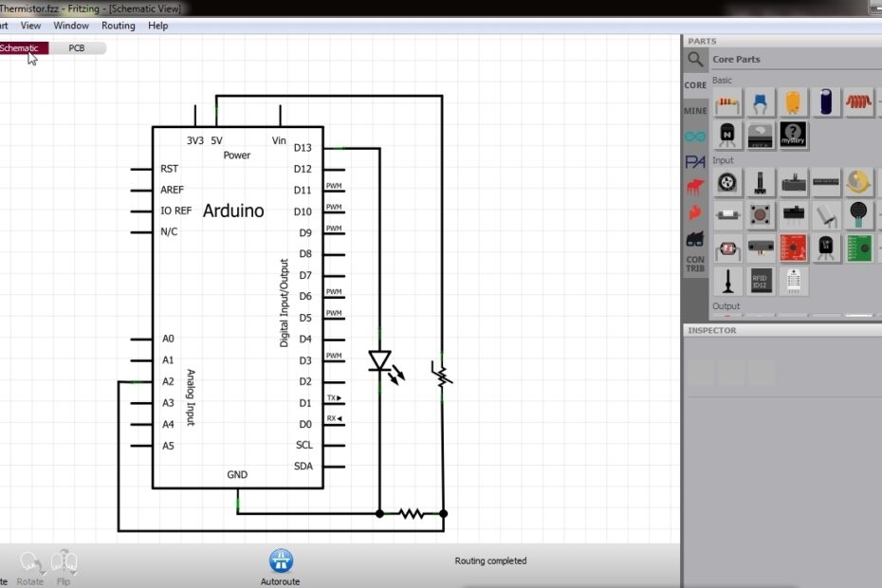Open the Routing menu

[119, 26]
